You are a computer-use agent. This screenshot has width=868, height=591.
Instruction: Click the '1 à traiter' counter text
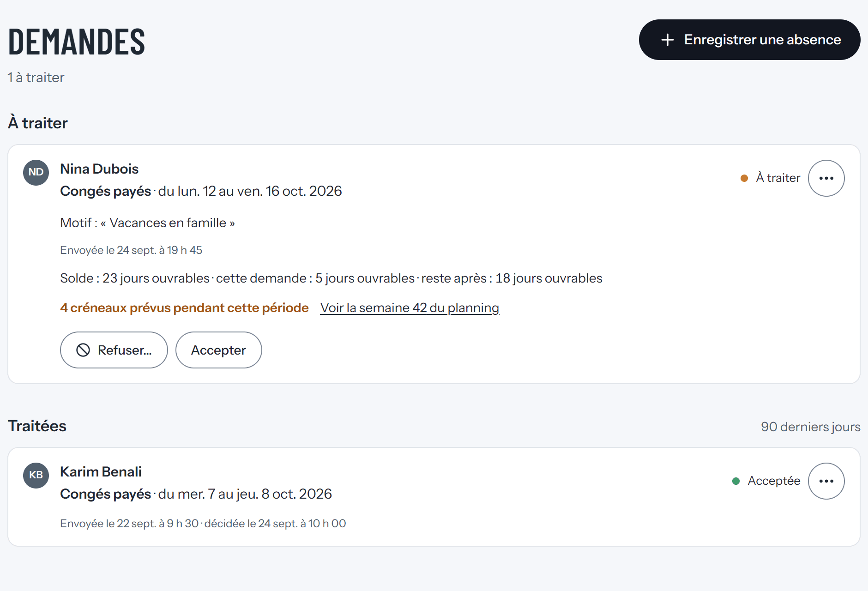coord(36,78)
